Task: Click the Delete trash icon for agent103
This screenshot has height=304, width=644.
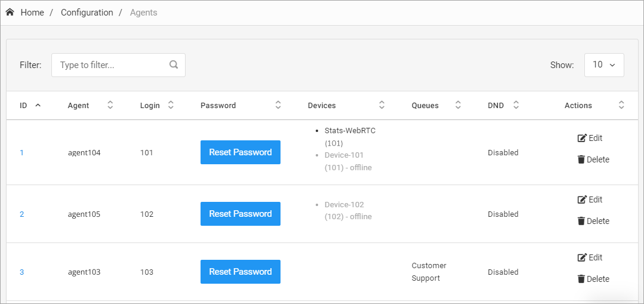Action: click(581, 279)
